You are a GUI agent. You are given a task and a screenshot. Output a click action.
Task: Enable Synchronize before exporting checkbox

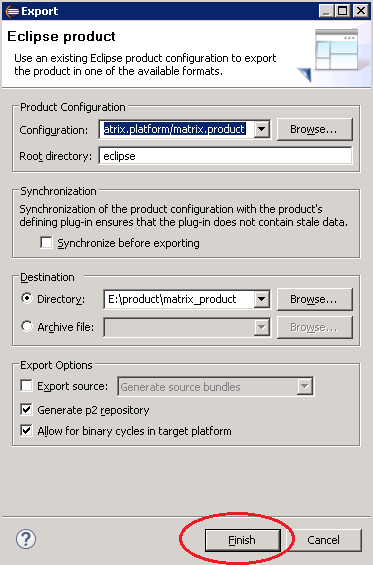[x=46, y=243]
